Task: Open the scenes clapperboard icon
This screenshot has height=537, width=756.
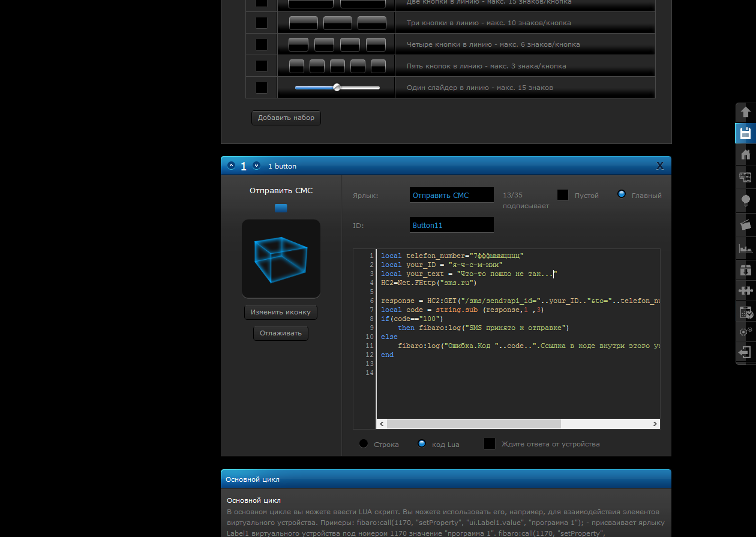Action: pyautogui.click(x=746, y=224)
